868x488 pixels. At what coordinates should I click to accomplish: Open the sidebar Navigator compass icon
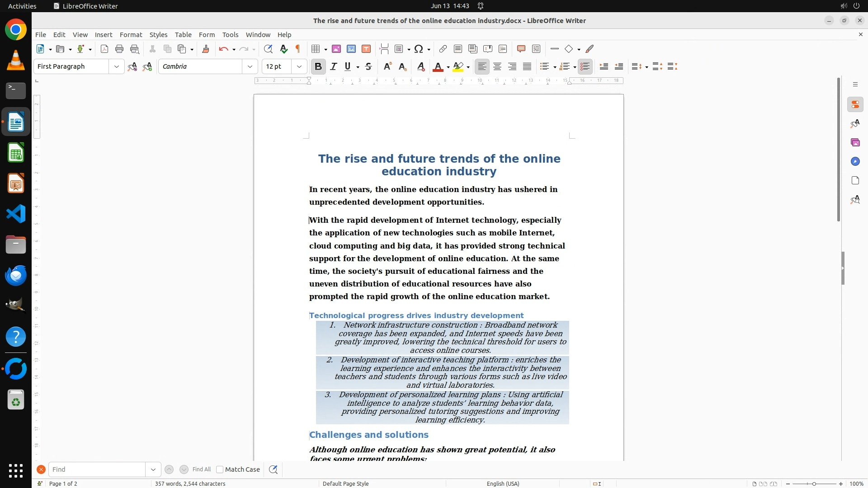(x=855, y=161)
